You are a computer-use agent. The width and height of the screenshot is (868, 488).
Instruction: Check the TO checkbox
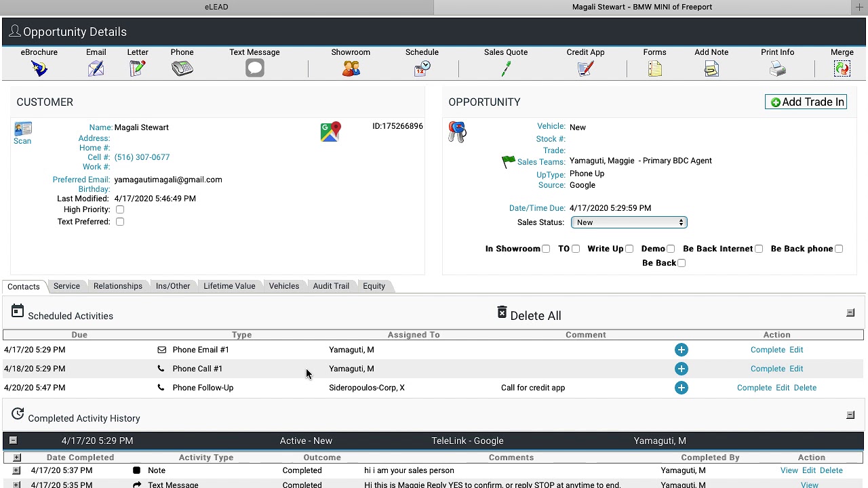576,249
